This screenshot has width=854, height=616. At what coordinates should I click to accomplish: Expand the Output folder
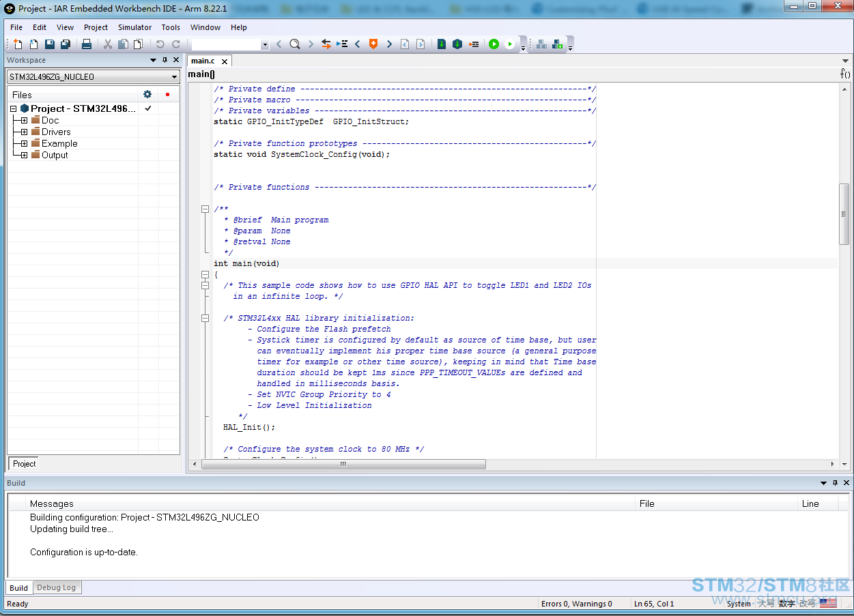24,155
